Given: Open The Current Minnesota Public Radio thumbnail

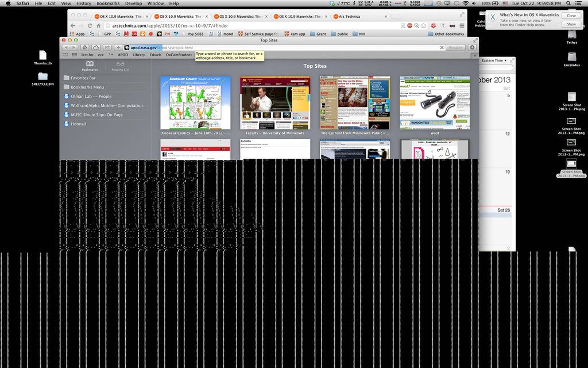Looking at the screenshot, I should [355, 103].
